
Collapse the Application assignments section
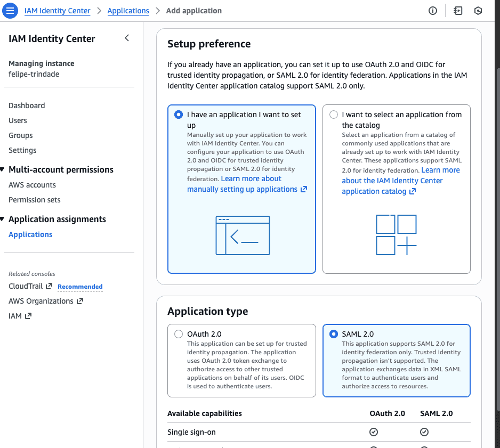tap(3, 219)
